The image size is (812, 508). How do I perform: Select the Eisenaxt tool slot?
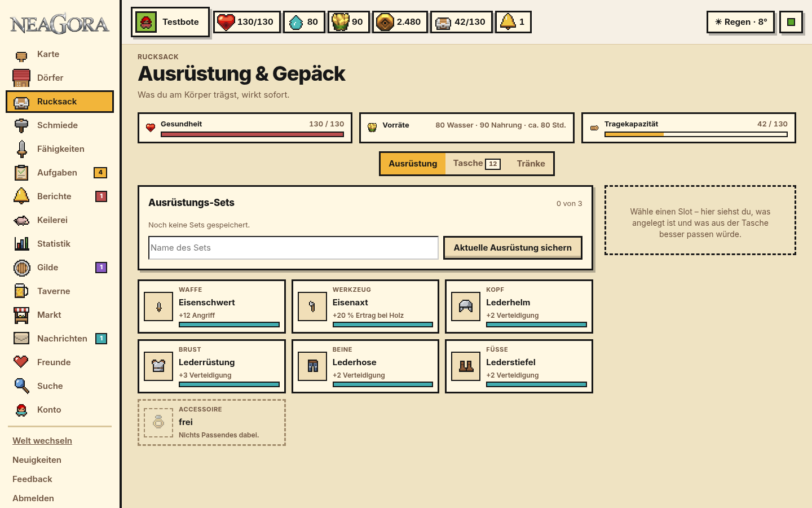click(x=365, y=306)
